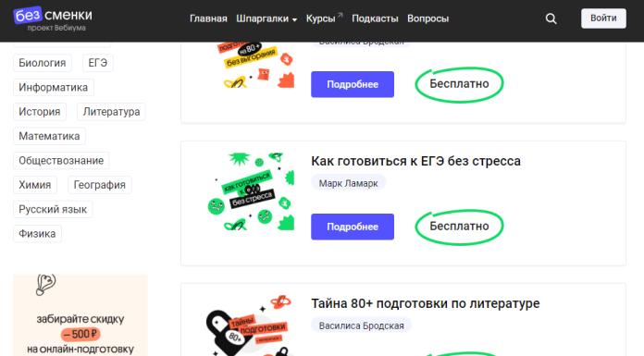Expand the Шпаргалки dropdown menu
Screen dimensions: 644x356
266,18
